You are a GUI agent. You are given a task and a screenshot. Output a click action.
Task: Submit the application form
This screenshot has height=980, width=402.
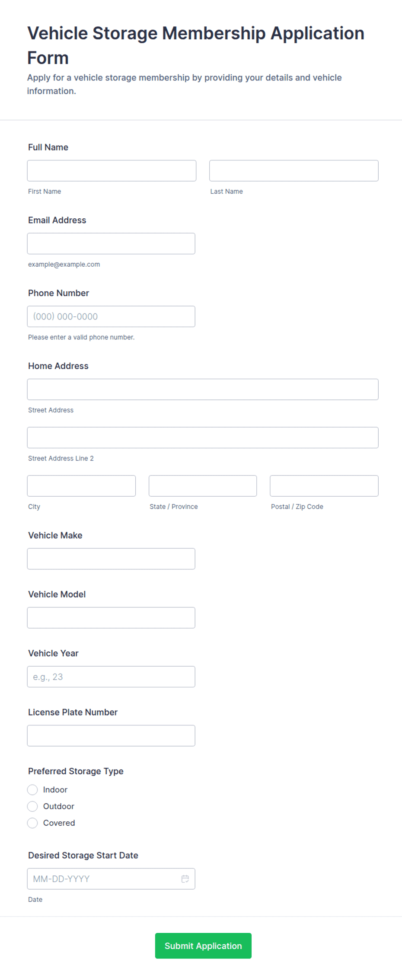point(203,945)
